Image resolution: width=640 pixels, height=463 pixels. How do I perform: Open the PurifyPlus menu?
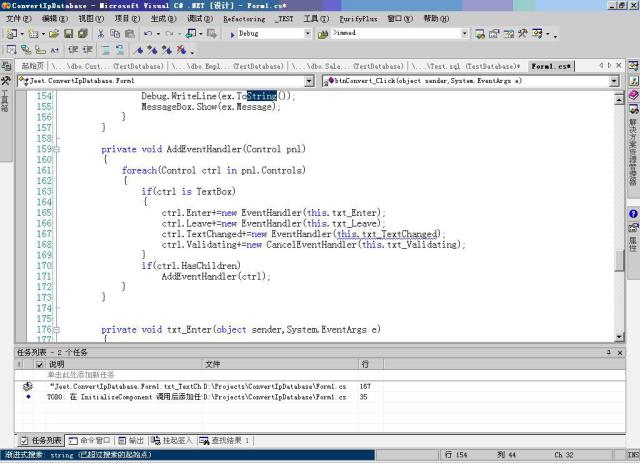(x=358, y=19)
